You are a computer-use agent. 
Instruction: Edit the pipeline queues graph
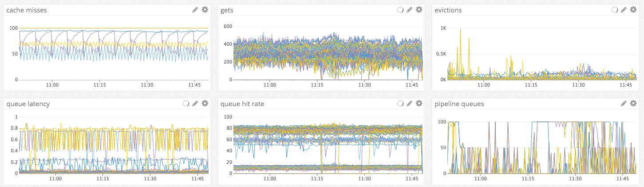point(624,103)
